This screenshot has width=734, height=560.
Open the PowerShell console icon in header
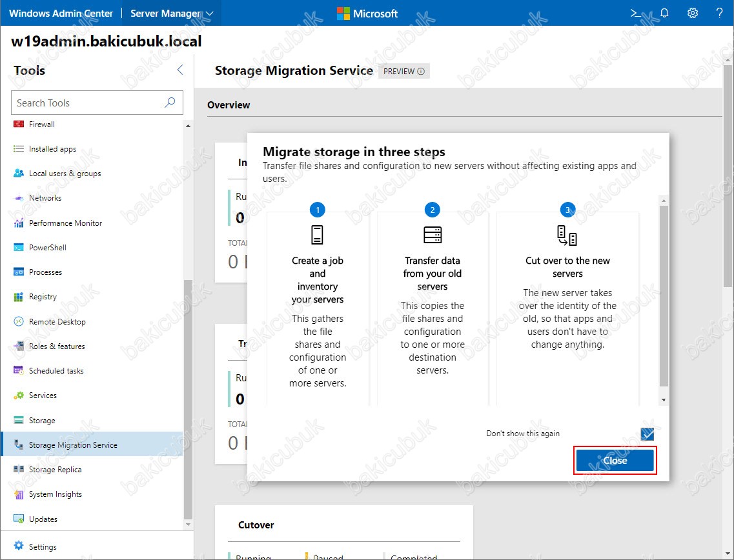tap(636, 13)
